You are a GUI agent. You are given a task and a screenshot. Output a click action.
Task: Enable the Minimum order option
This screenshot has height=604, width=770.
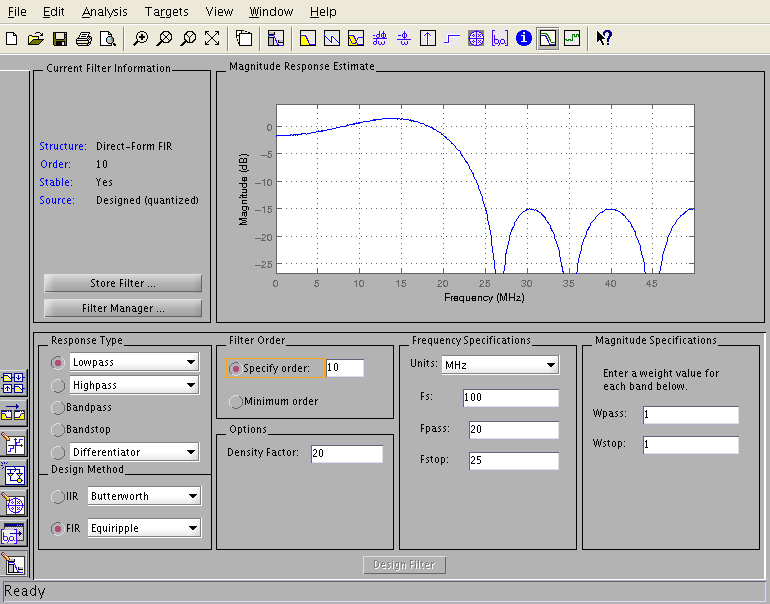tap(236, 401)
